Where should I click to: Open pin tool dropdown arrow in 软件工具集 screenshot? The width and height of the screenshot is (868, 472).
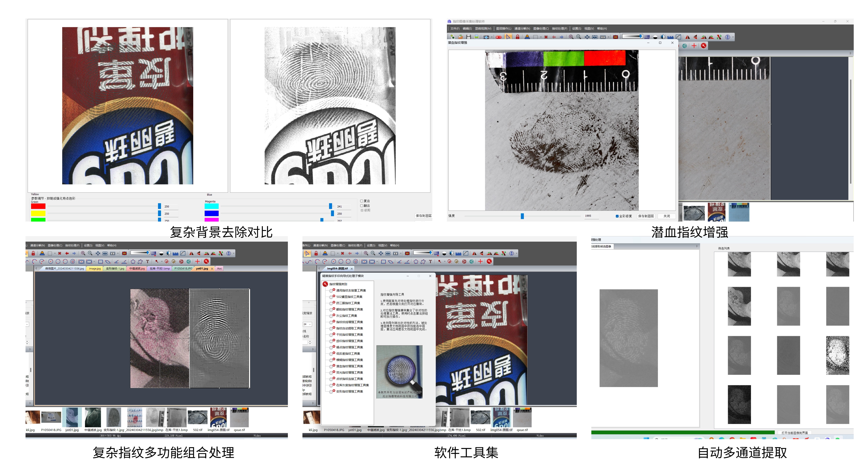[x=444, y=262]
